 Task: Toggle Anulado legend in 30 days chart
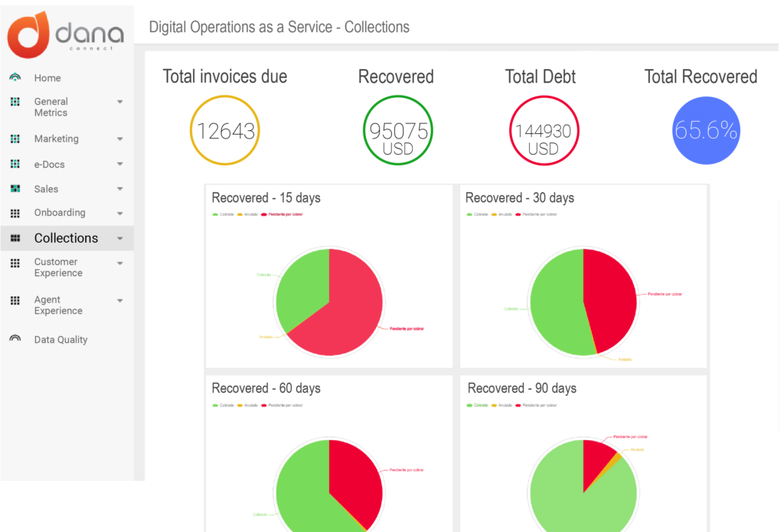point(501,214)
